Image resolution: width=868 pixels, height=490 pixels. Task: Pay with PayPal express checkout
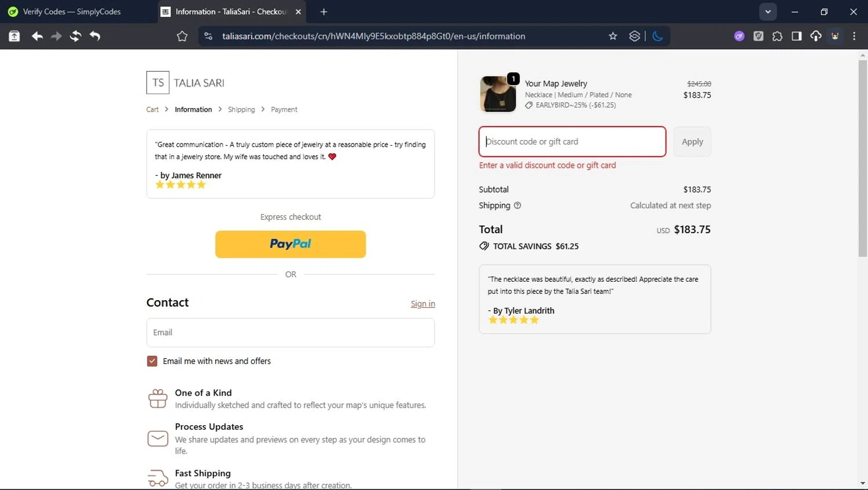pyautogui.click(x=290, y=244)
